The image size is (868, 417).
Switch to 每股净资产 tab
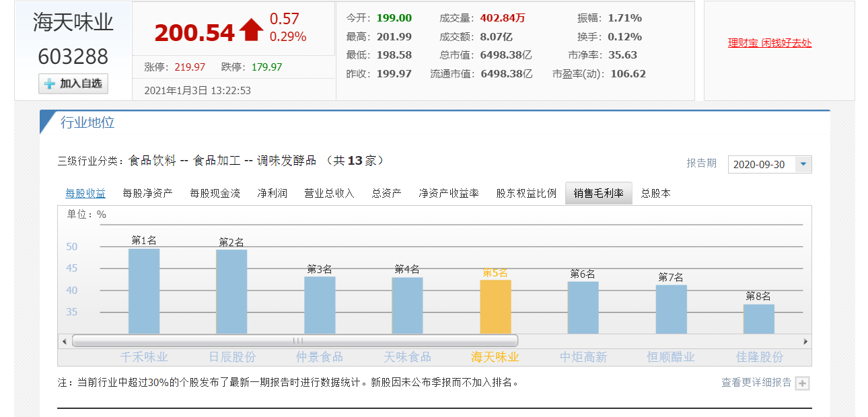tap(147, 193)
